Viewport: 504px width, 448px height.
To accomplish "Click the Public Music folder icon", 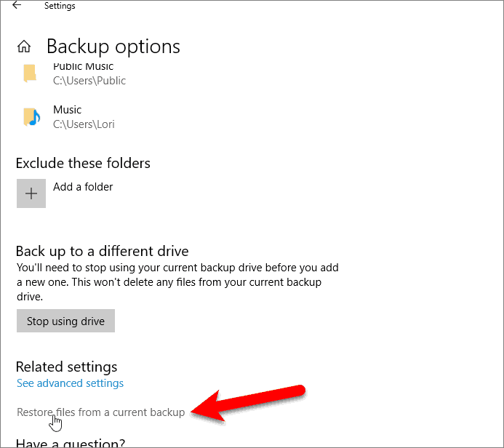I will coord(30,73).
